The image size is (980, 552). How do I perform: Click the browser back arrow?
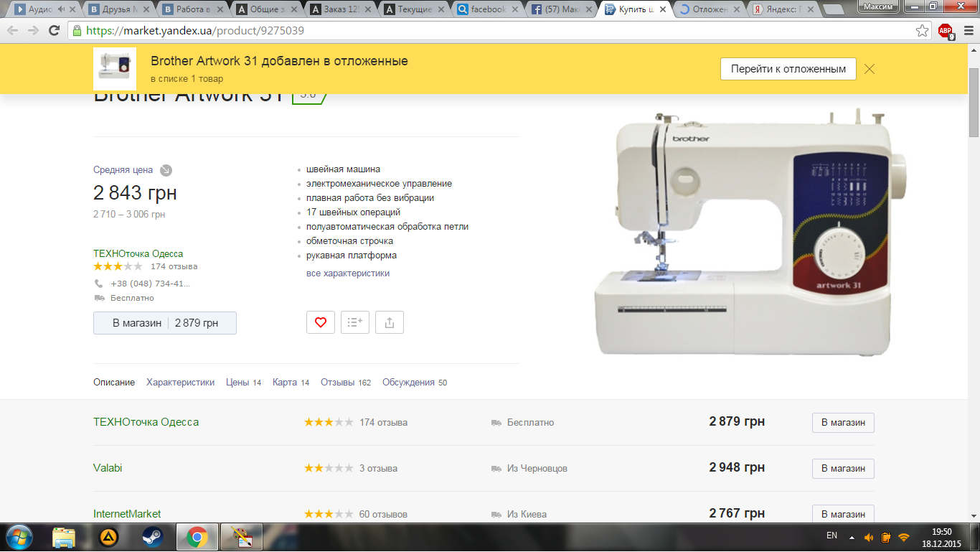pos(13,31)
